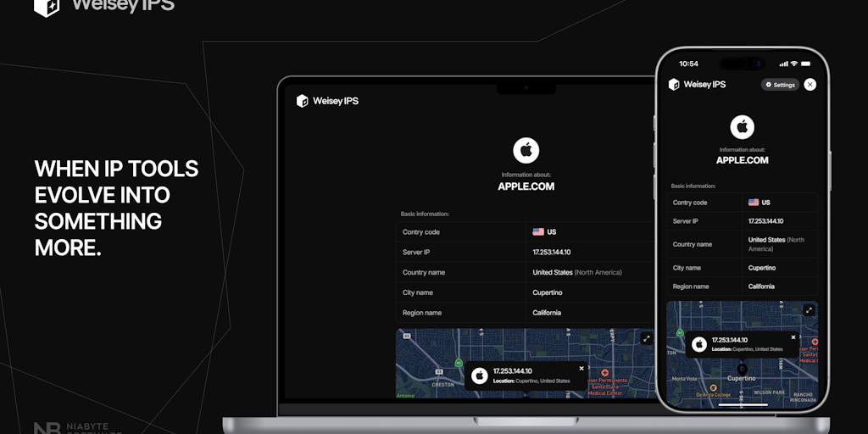
Task: Close the laptop map location popup
Action: [581, 368]
